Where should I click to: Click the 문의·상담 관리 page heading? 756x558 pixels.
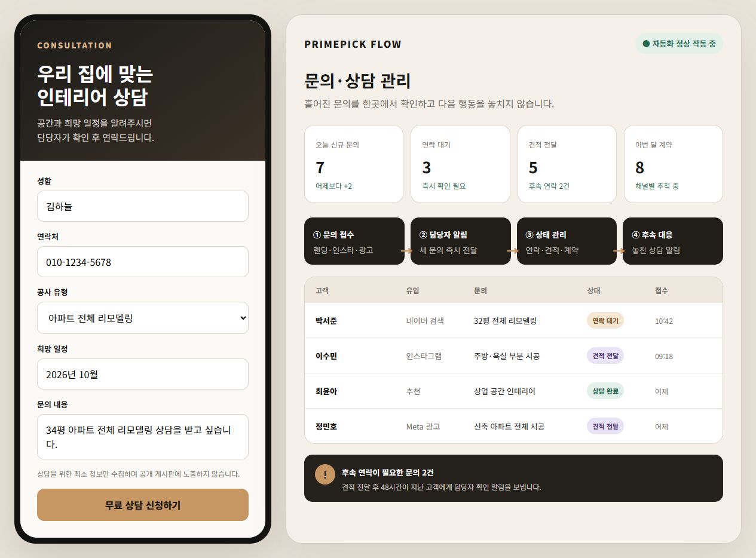[x=357, y=81]
